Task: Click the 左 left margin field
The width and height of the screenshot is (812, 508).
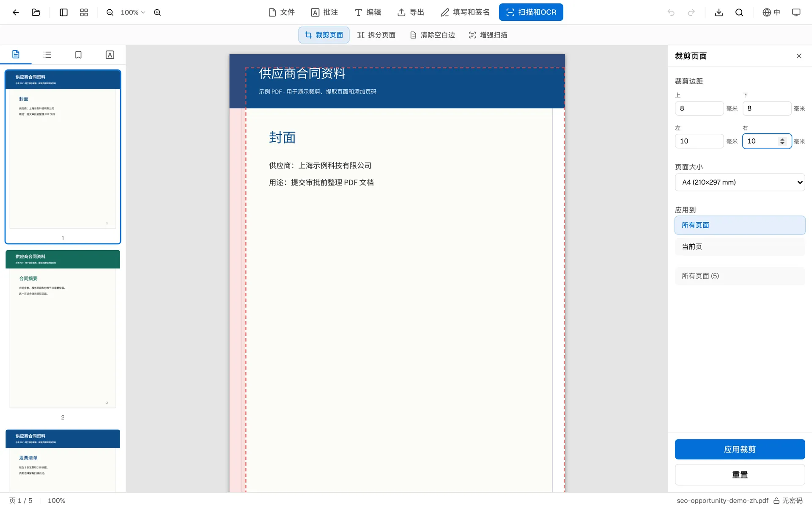Action: (699, 141)
